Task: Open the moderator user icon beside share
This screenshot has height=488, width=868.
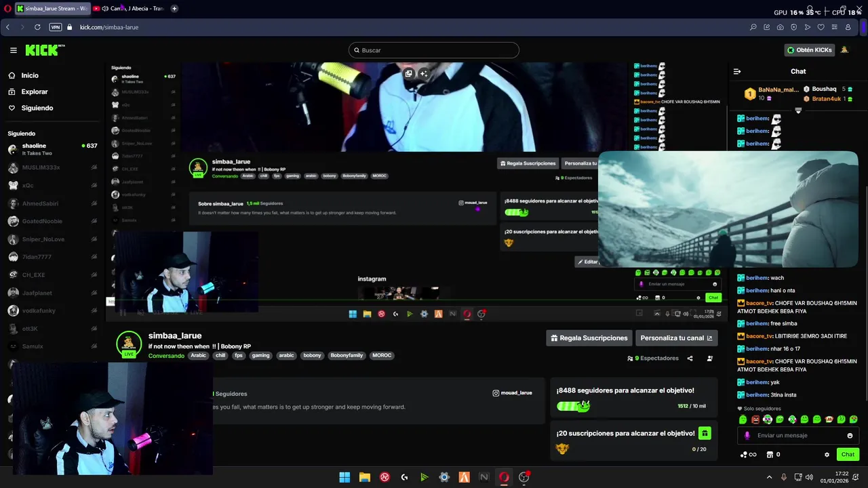Action: click(710, 359)
